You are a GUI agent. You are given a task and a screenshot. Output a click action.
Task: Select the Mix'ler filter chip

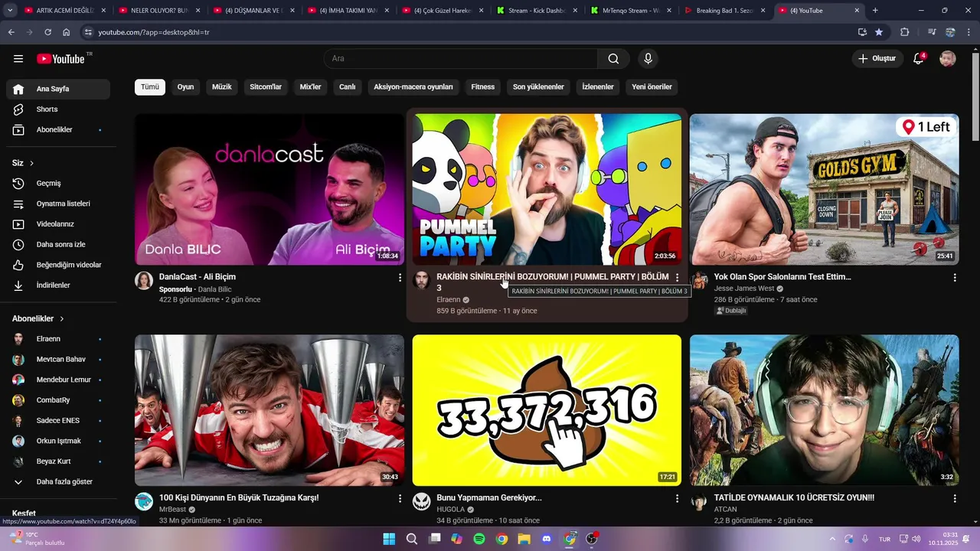(x=311, y=87)
